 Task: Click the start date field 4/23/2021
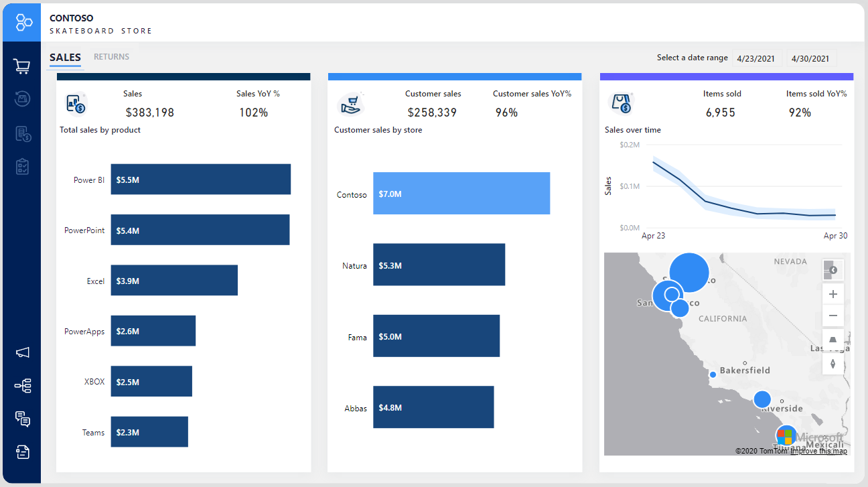[x=755, y=58]
